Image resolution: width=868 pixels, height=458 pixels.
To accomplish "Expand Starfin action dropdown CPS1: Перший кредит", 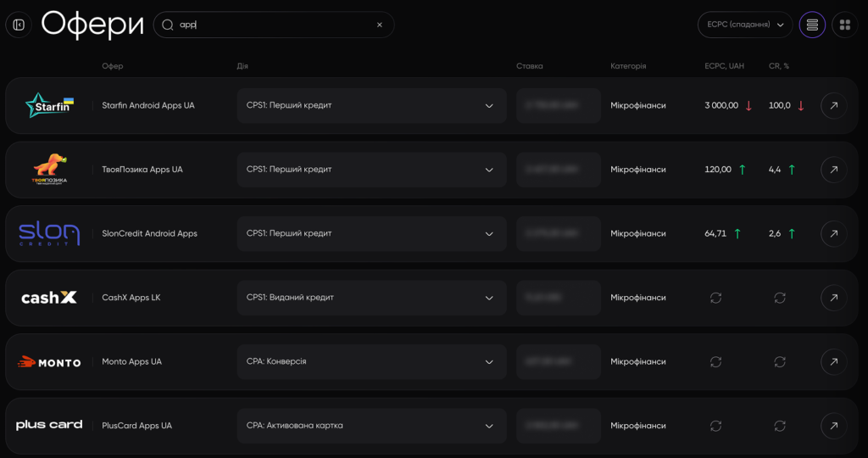I will tap(371, 105).
